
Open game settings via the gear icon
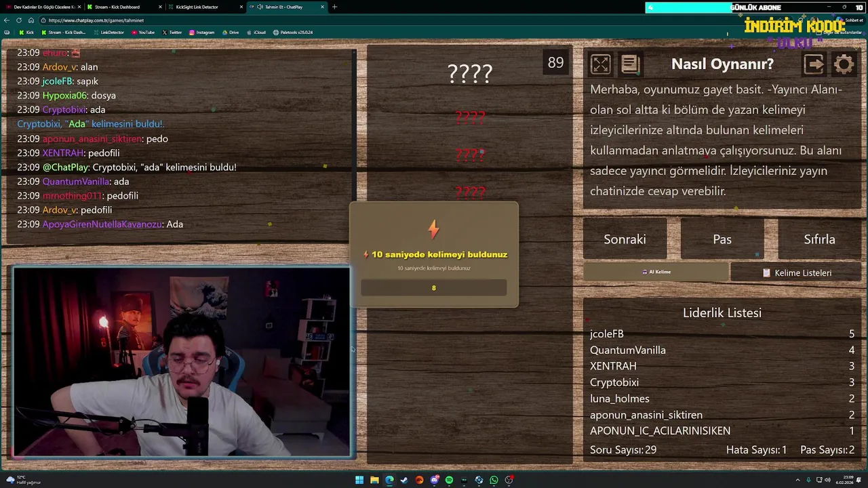coord(844,64)
